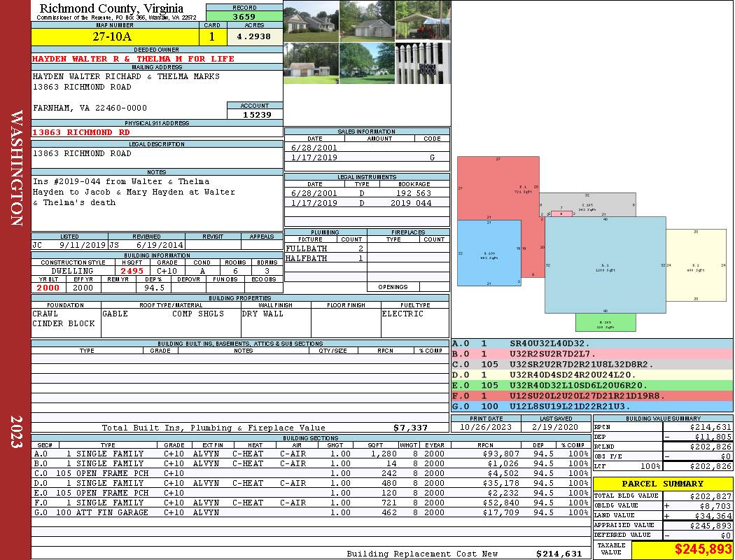Click the bright blue garage section G sketch
The width and height of the screenshot is (735, 560).
[x=489, y=253]
